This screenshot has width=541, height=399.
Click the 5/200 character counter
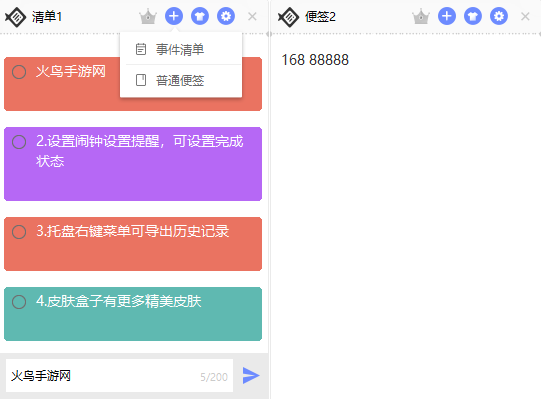214,377
